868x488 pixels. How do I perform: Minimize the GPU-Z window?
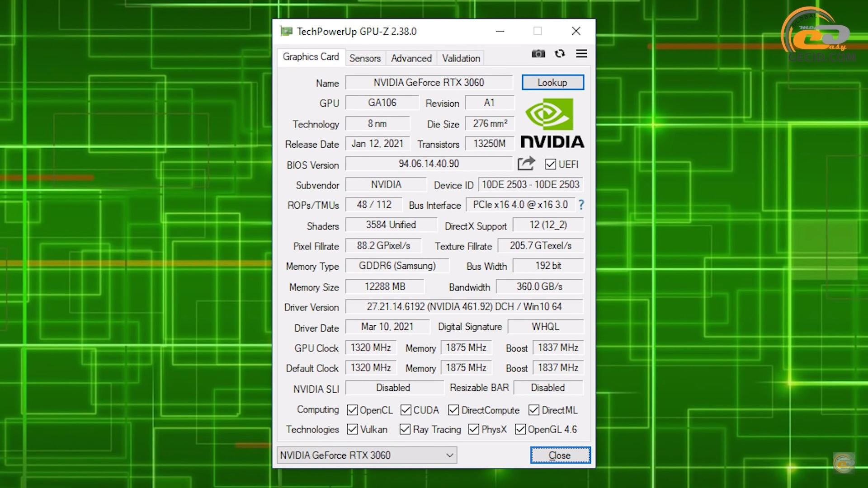[500, 31]
